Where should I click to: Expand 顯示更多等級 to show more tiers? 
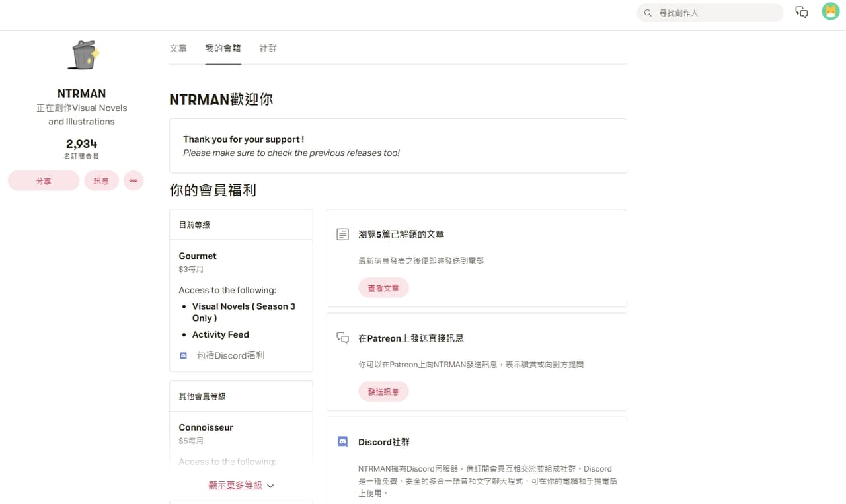click(x=235, y=485)
